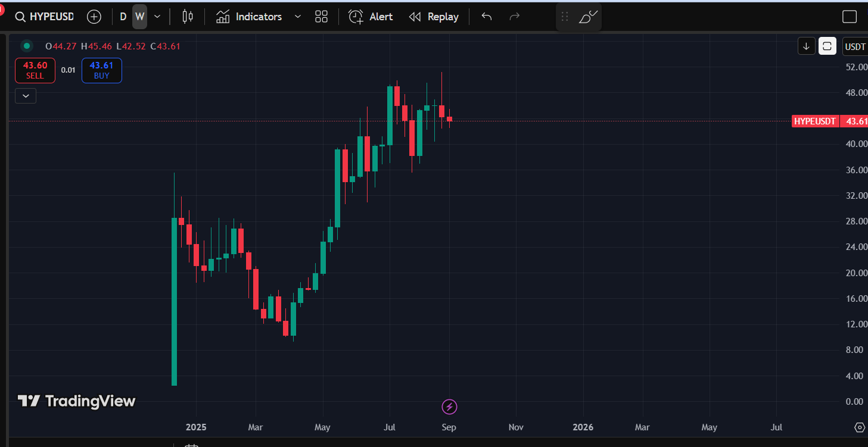Open the candlestick chart type icon
Image resolution: width=868 pixels, height=447 pixels.
click(x=188, y=17)
